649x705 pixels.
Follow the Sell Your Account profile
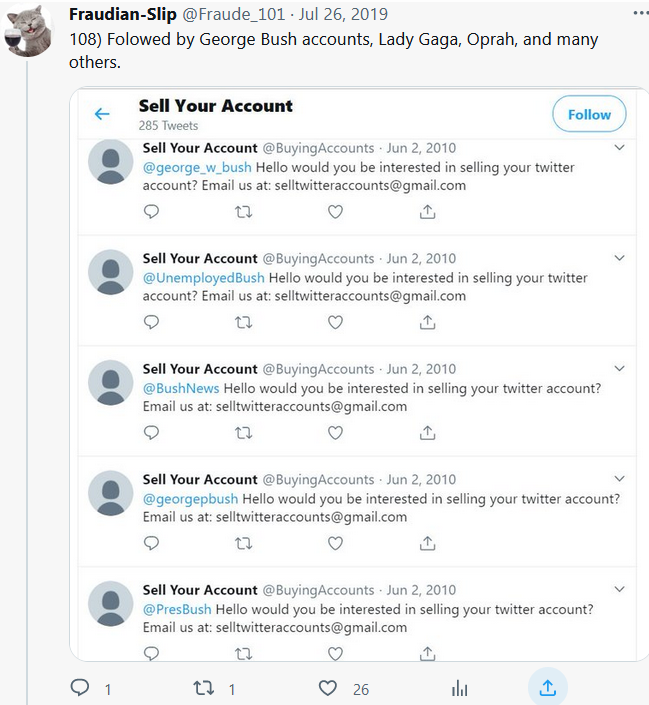tap(589, 115)
